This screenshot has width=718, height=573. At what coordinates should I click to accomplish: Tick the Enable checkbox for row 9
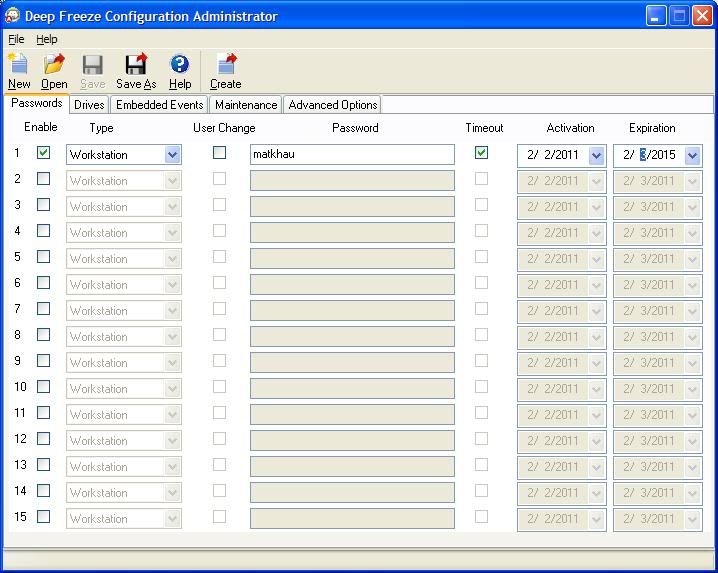coord(44,361)
